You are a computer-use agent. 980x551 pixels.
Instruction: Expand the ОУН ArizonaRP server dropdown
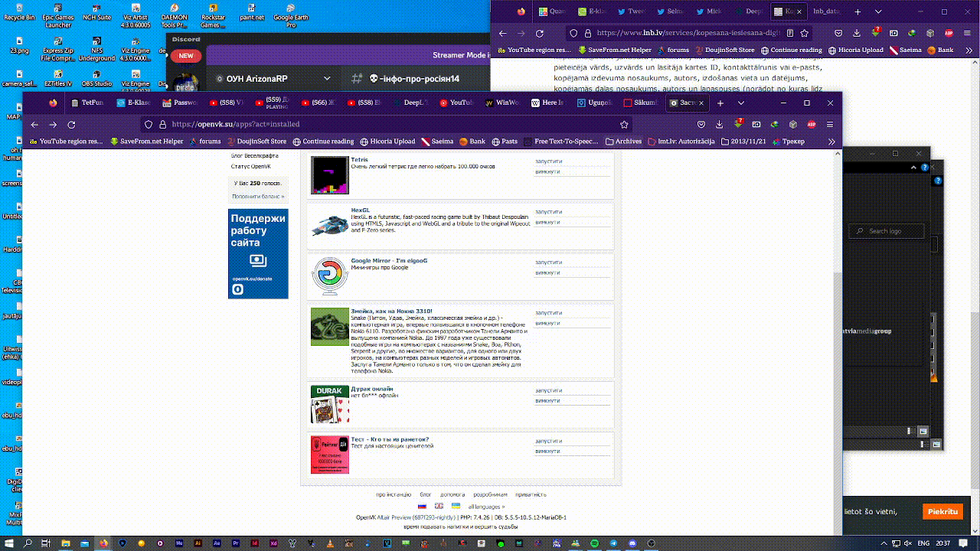[x=327, y=78]
